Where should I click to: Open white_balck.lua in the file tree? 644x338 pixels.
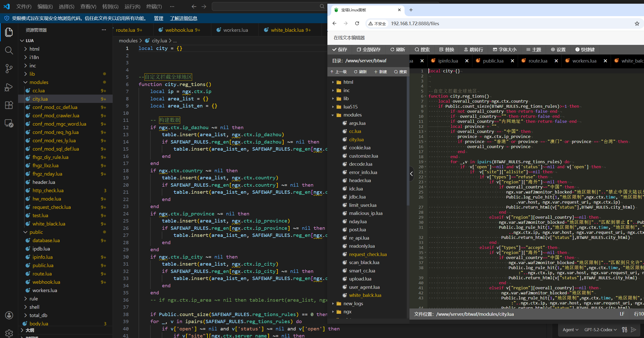[365, 295]
